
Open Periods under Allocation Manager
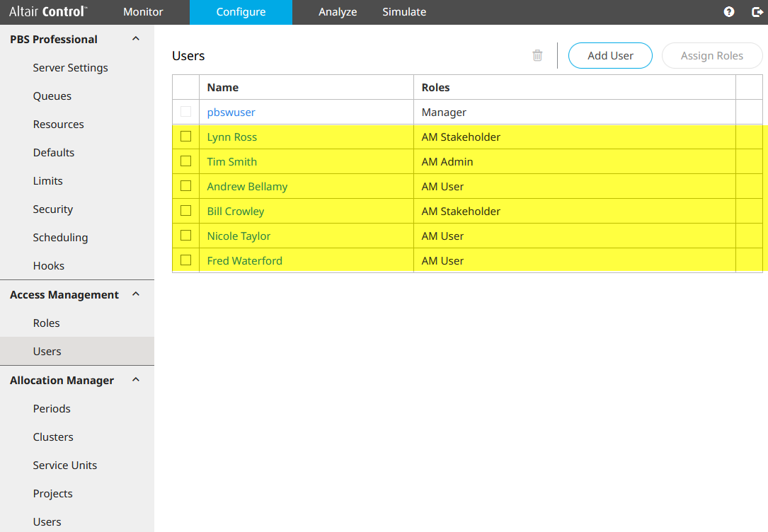pyautogui.click(x=52, y=409)
